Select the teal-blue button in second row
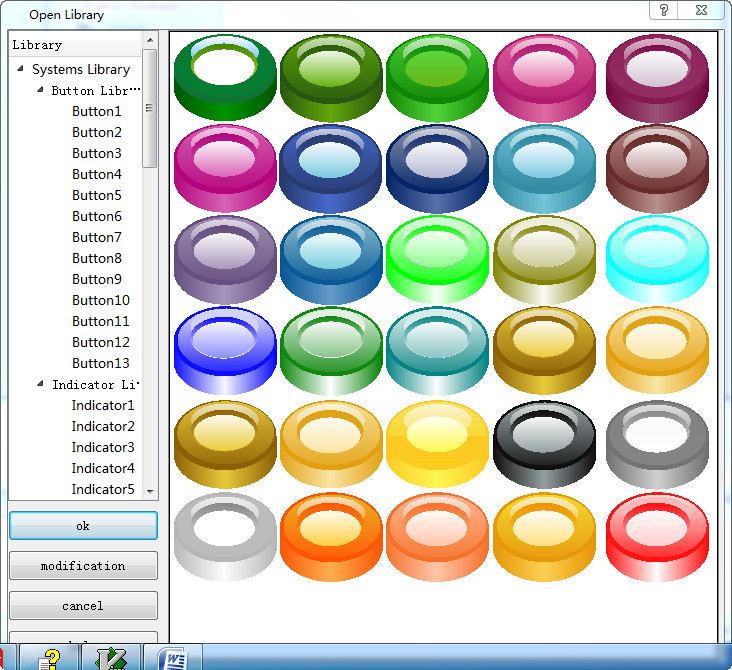The width and height of the screenshot is (732, 670). [544, 168]
